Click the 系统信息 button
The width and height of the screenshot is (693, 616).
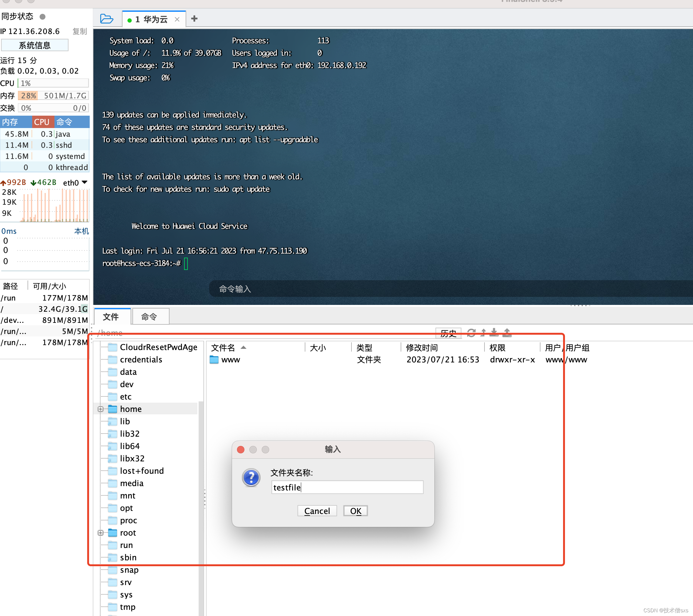pos(35,45)
